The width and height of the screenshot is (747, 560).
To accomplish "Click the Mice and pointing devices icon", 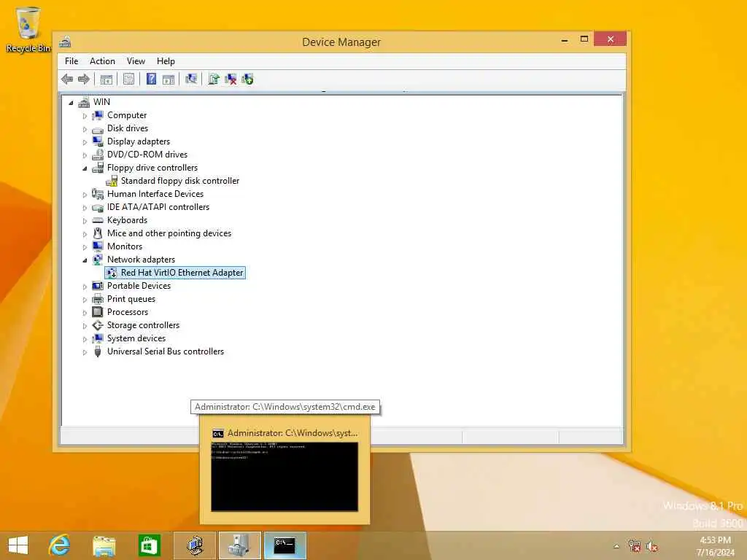I will point(98,233).
